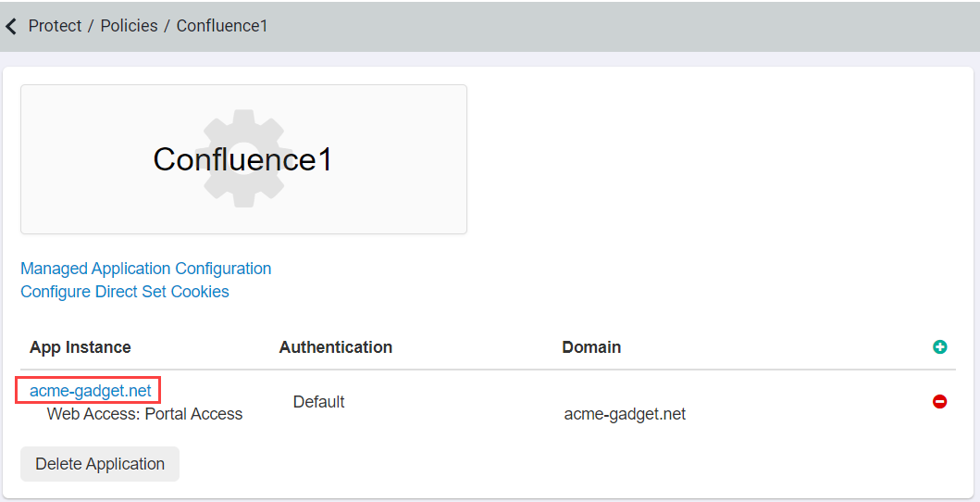Select the Default authentication value
The height and width of the screenshot is (502, 980).
click(318, 401)
